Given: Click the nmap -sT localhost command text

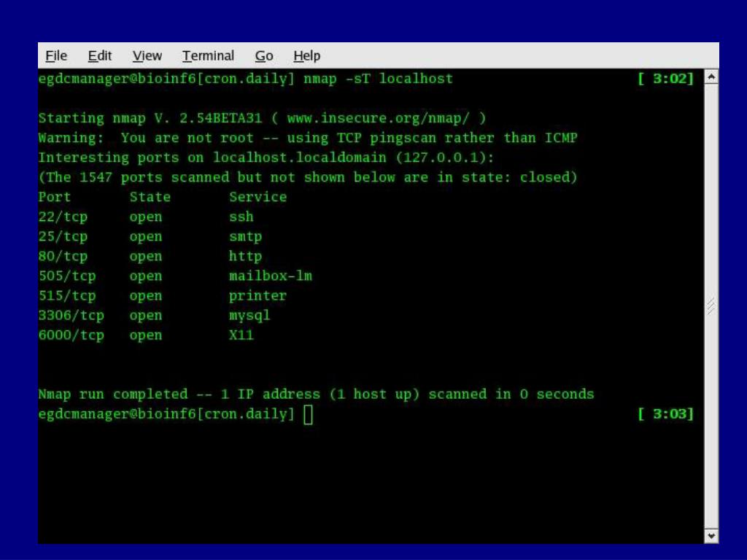Looking at the screenshot, I should (x=379, y=79).
